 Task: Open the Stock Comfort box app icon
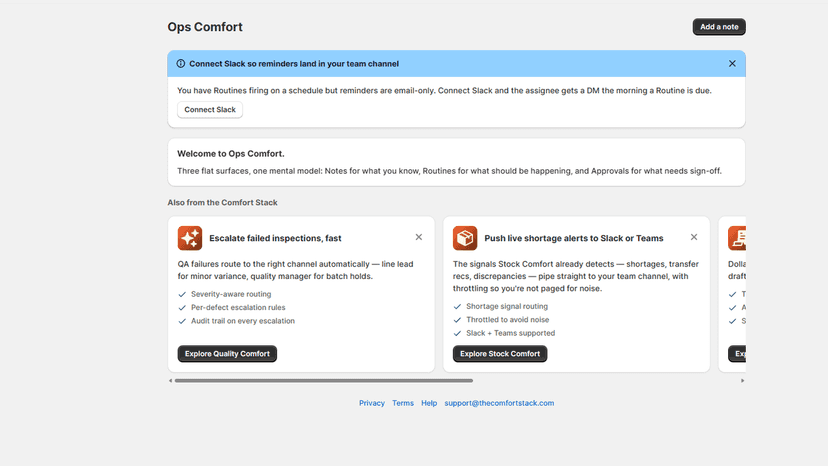(465, 238)
